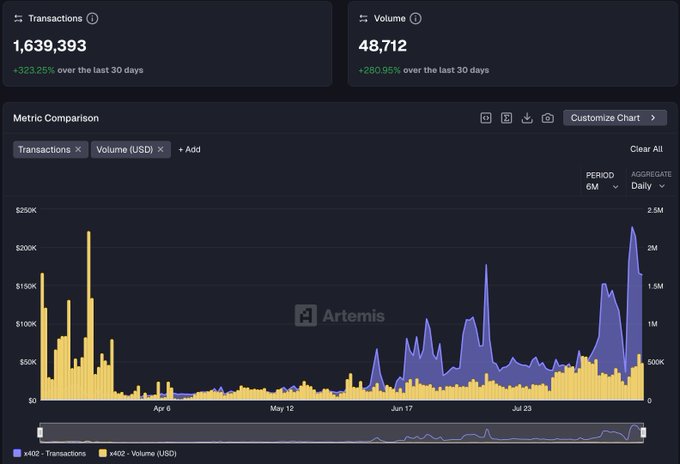Click the highest purple transactions peak
Screen dimensions: 680x464
pyautogui.click(x=633, y=227)
